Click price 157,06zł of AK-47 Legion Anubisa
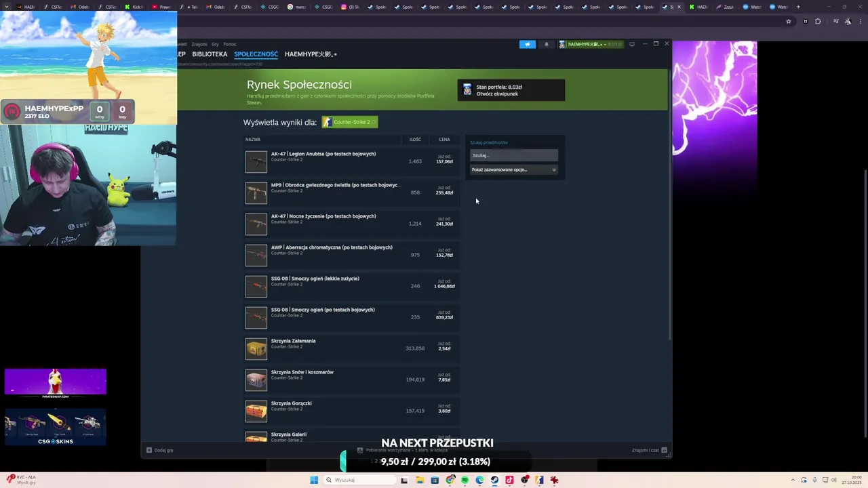This screenshot has height=488, width=868. click(x=444, y=162)
